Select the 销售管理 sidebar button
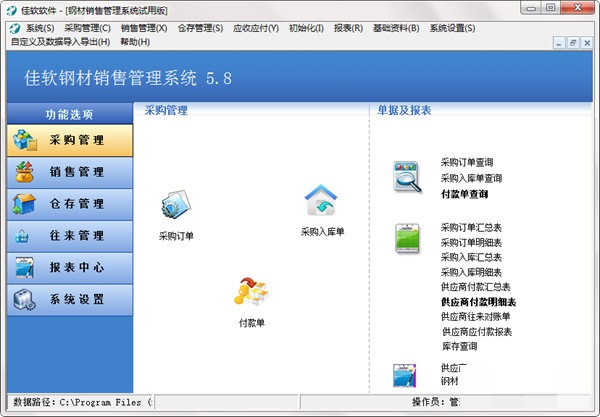Image resolution: width=600 pixels, height=417 pixels. [x=70, y=172]
